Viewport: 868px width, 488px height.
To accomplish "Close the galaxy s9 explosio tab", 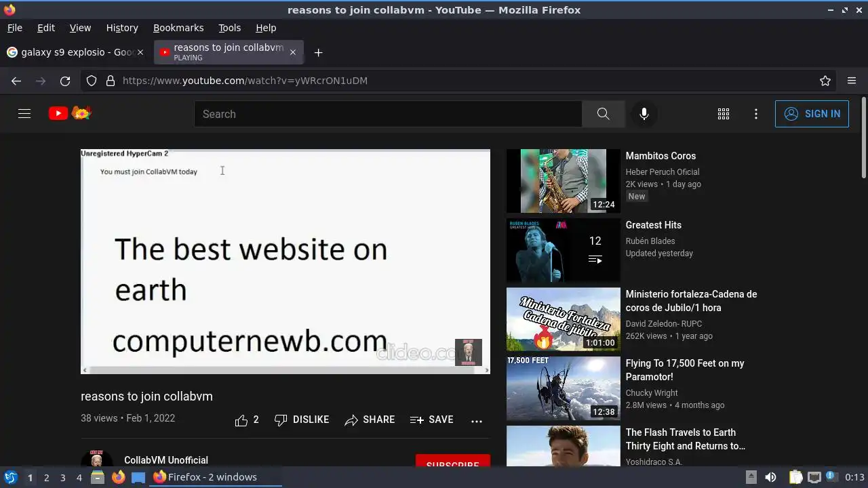I will coord(140,52).
